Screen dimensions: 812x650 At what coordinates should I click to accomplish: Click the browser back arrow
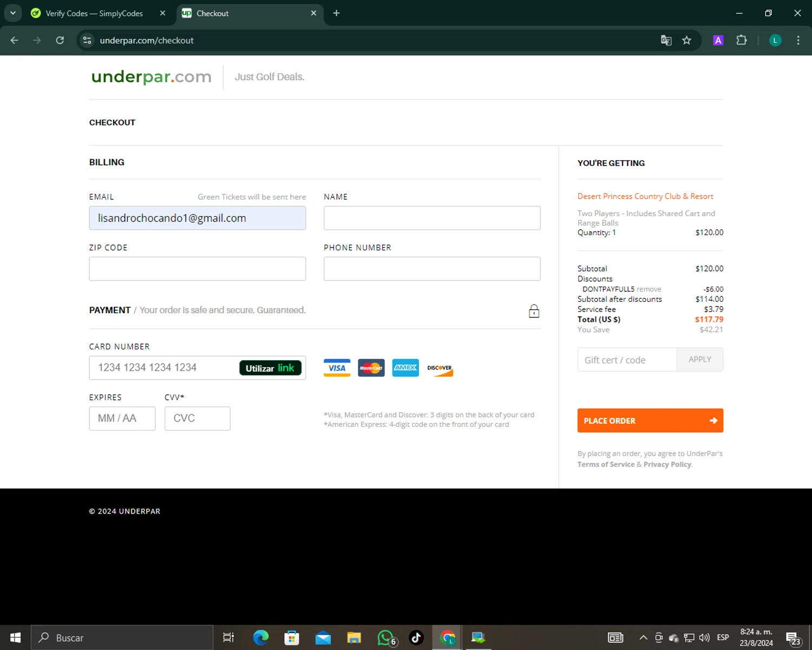[15, 40]
